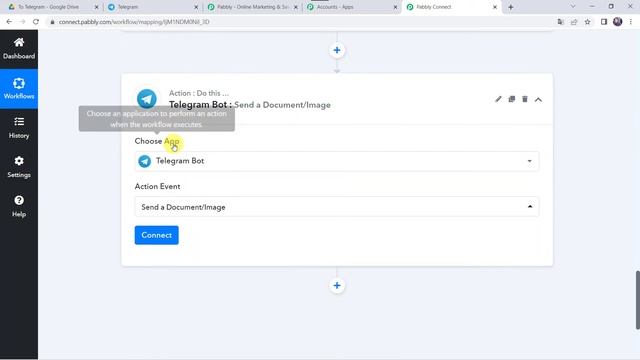The height and width of the screenshot is (360, 640).
Task: Open the Workflows sidebar item
Action: click(x=19, y=89)
